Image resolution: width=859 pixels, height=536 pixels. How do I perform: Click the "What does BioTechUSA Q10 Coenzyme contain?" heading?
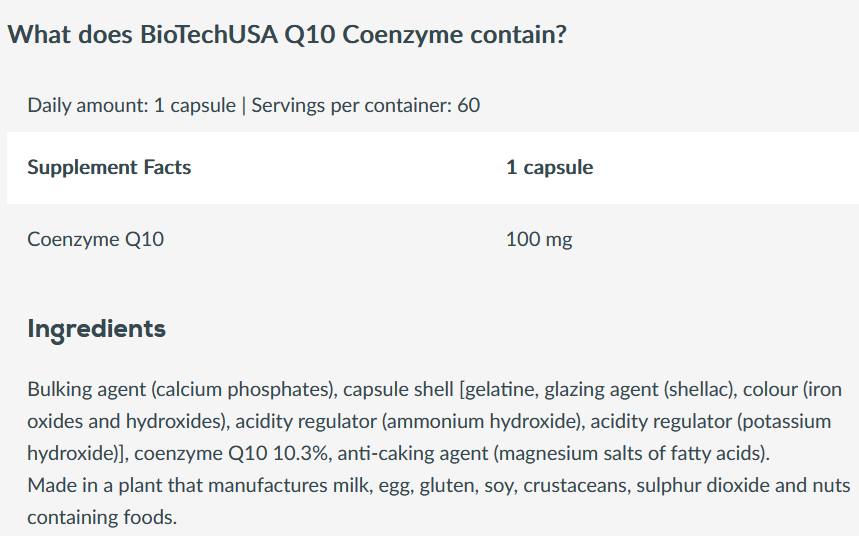click(287, 35)
